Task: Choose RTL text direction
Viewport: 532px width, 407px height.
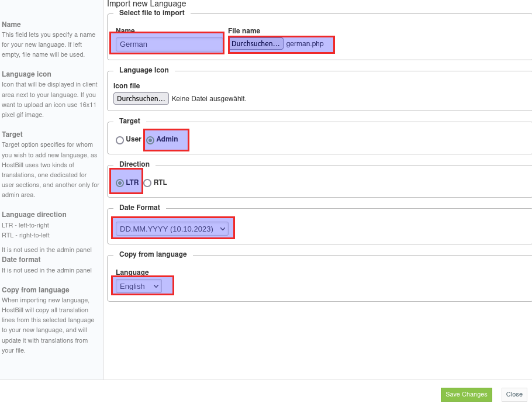Action: click(x=147, y=183)
